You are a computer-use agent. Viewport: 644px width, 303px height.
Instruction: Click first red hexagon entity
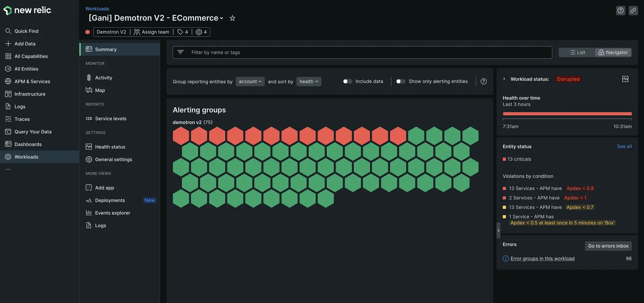[181, 136]
